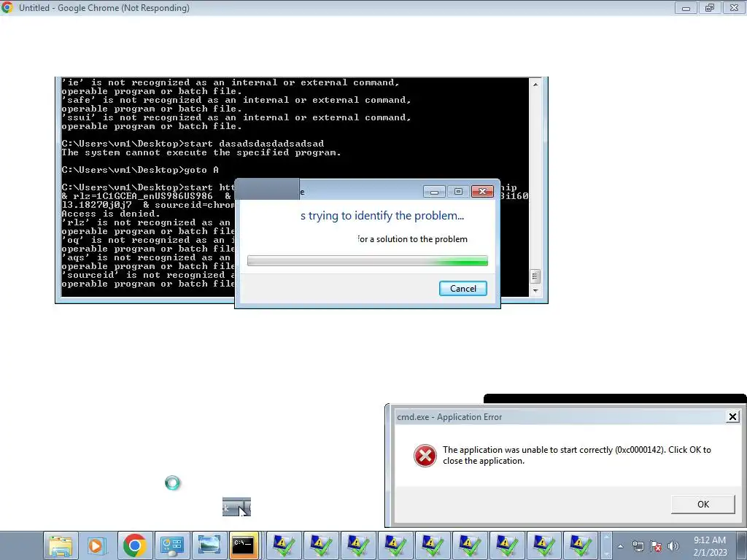This screenshot has width=747, height=560.
Task: Restore down the Google Chrome window
Action: (x=710, y=7)
